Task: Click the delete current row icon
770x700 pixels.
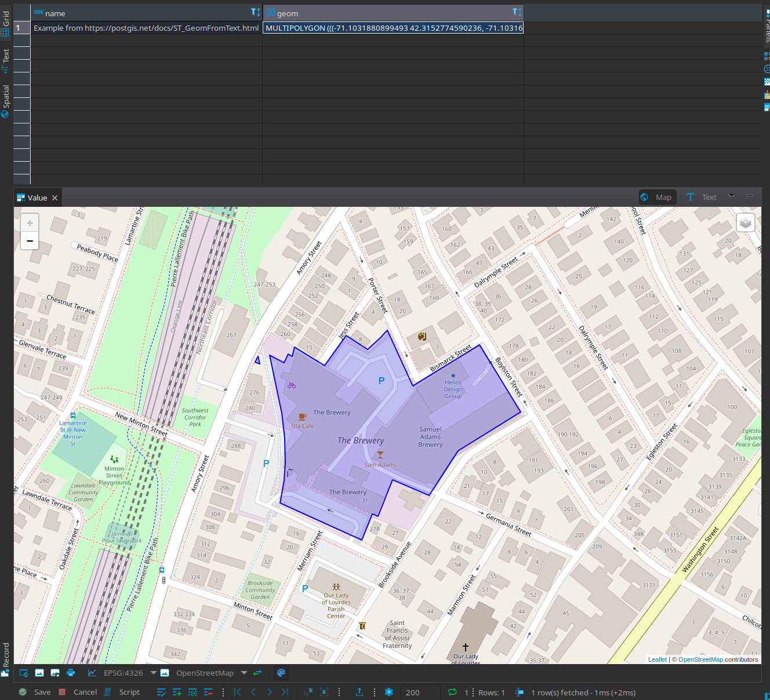Action: (208, 692)
